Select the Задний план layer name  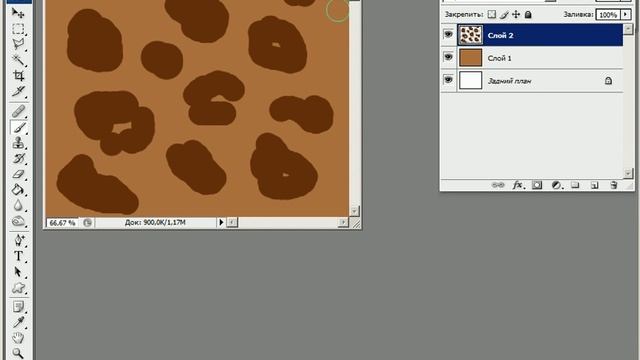point(509,81)
